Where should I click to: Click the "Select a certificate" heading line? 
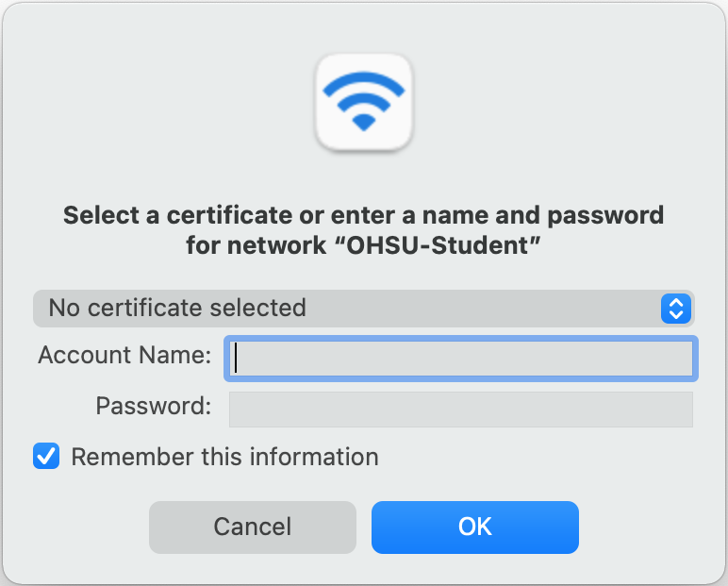pyautogui.click(x=363, y=215)
